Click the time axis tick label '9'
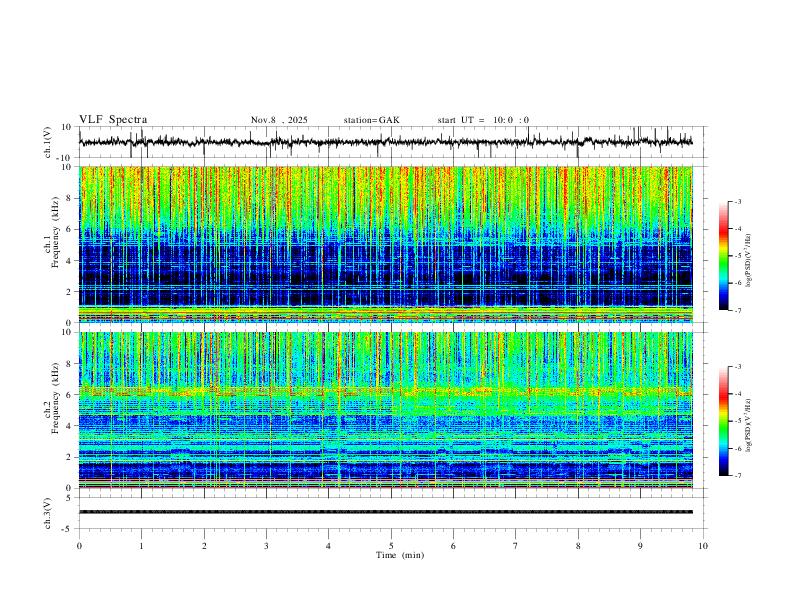This screenshot has height=612, width=792. coord(640,546)
